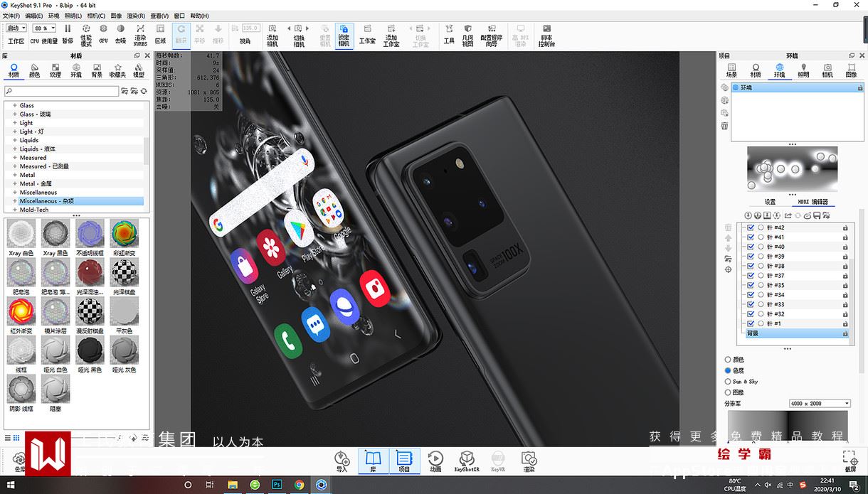Open the 文件(F) menu

click(x=11, y=15)
